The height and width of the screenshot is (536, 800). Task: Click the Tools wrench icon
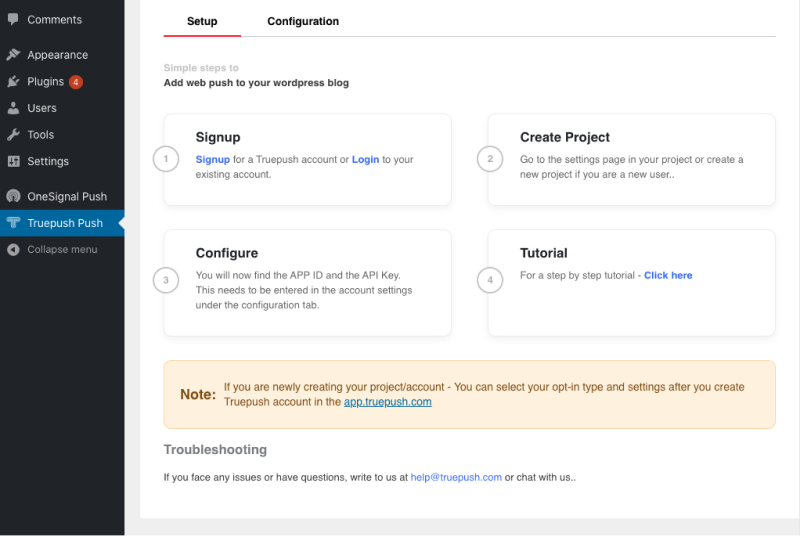(13, 135)
